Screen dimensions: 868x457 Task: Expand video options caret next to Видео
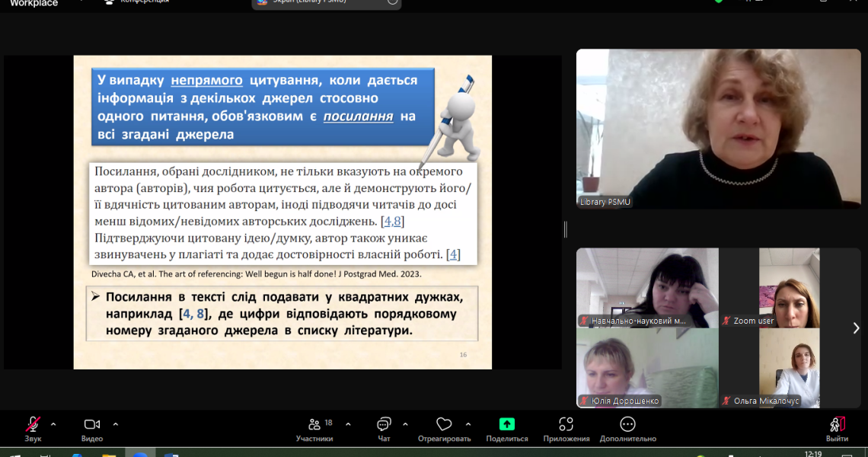click(x=115, y=424)
